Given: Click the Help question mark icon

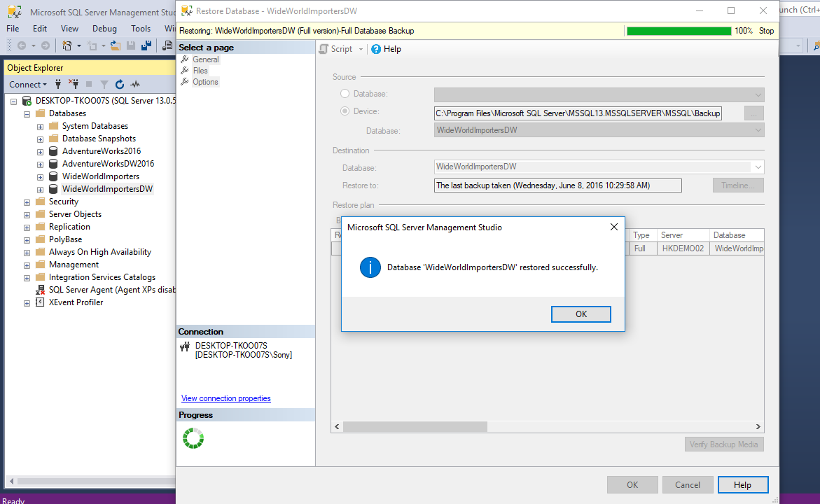Looking at the screenshot, I should click(376, 49).
